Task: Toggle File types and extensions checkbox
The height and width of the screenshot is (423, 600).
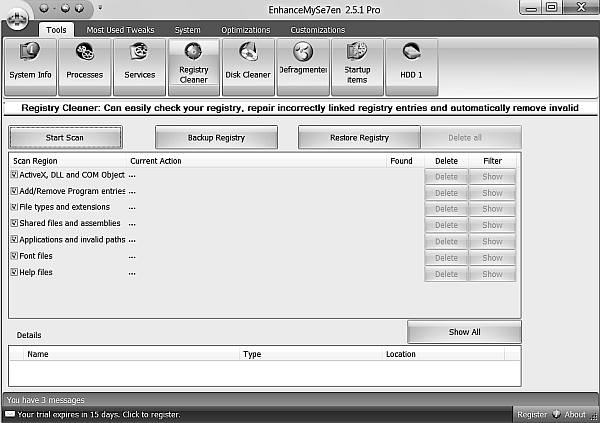Action: (14, 207)
